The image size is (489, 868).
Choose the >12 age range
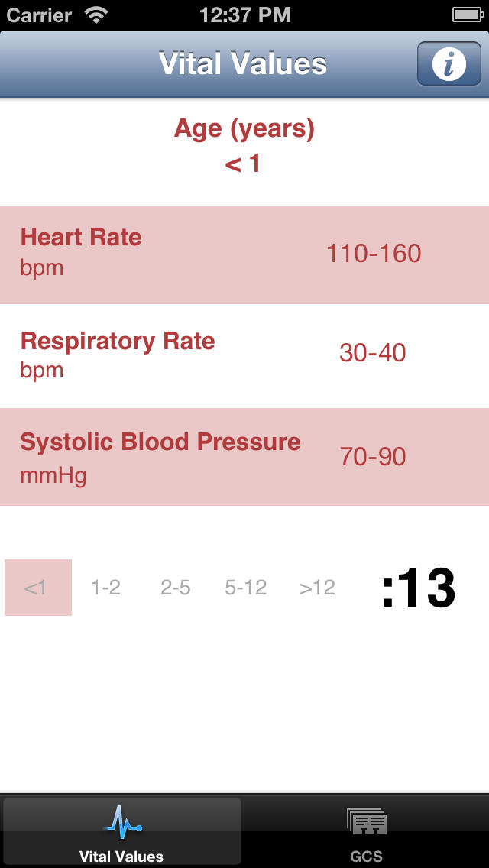coord(317,588)
